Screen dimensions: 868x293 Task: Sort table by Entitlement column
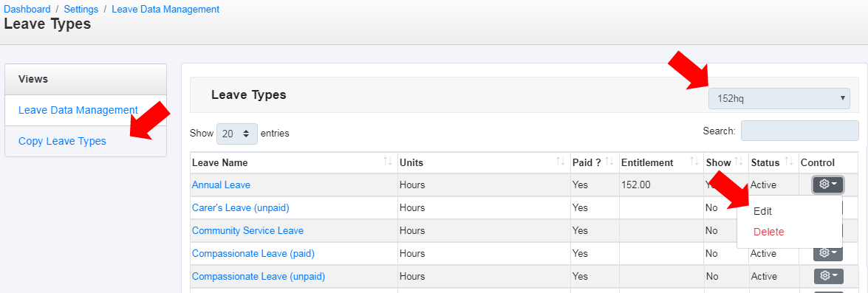pyautogui.click(x=661, y=162)
